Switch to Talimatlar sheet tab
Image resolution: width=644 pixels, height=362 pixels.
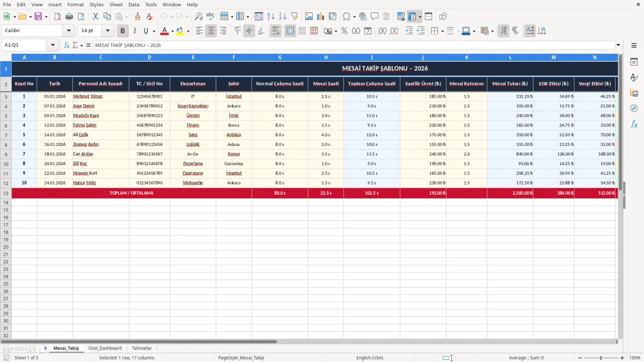142,348
